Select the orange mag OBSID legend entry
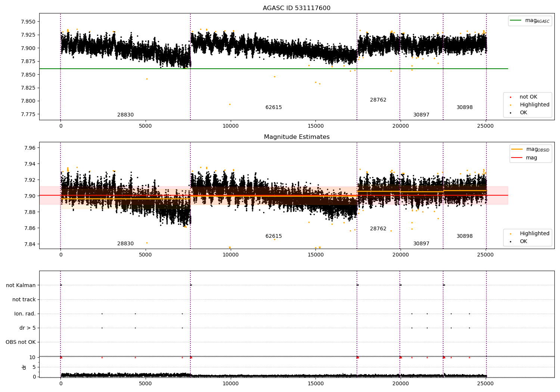The image size is (560, 392). (x=531, y=149)
